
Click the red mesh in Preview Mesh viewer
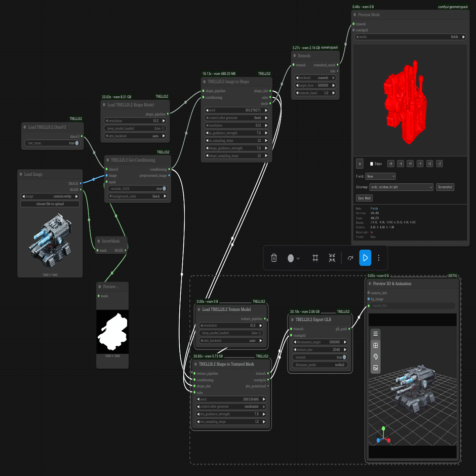point(405,102)
